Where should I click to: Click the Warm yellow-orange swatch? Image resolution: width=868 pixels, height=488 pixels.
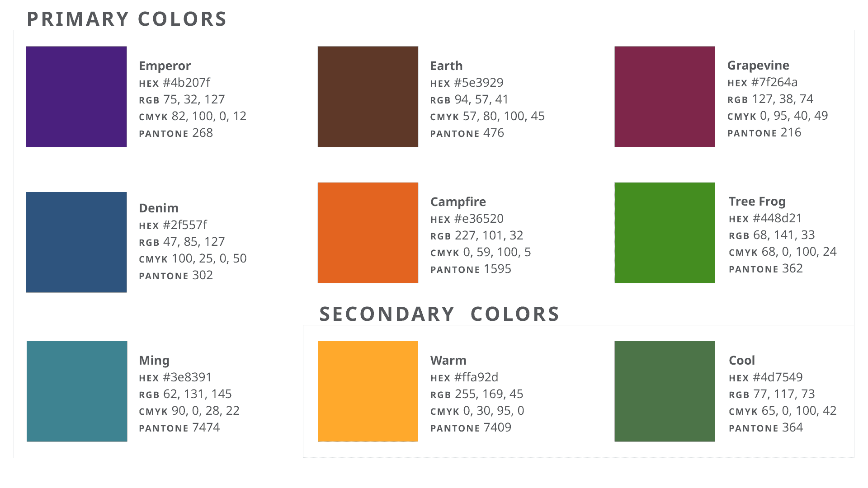click(x=368, y=391)
